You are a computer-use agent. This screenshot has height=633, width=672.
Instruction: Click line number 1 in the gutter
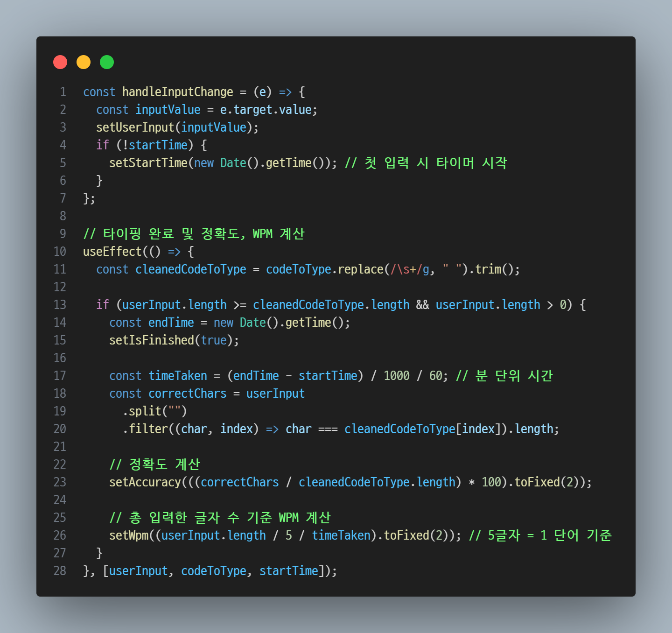click(x=63, y=92)
